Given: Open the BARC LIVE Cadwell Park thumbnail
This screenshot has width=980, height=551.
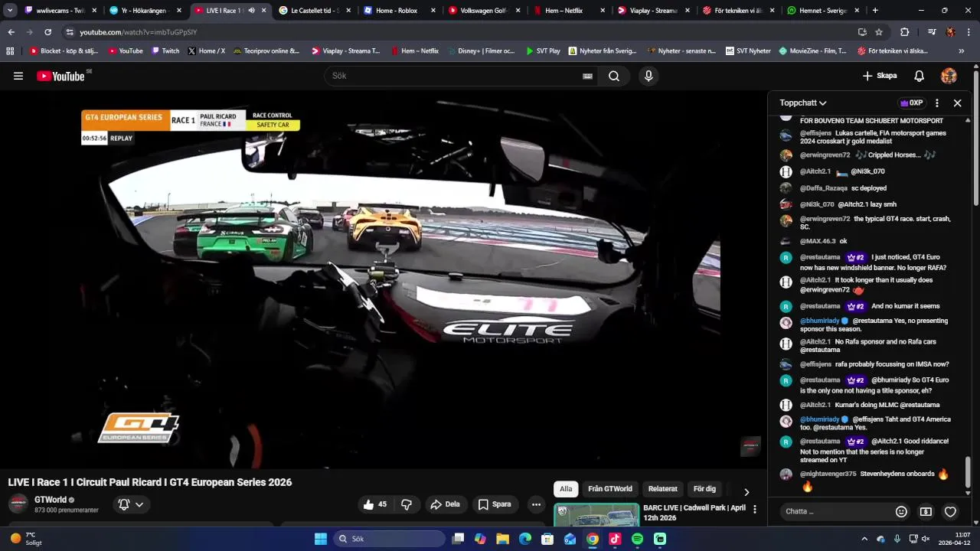Looking at the screenshot, I should pos(596,514).
